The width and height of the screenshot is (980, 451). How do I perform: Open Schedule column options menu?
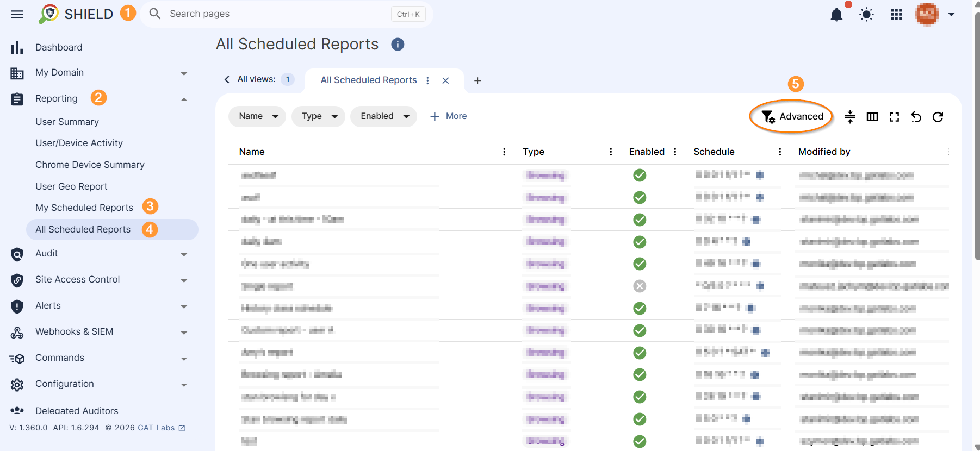(780, 152)
